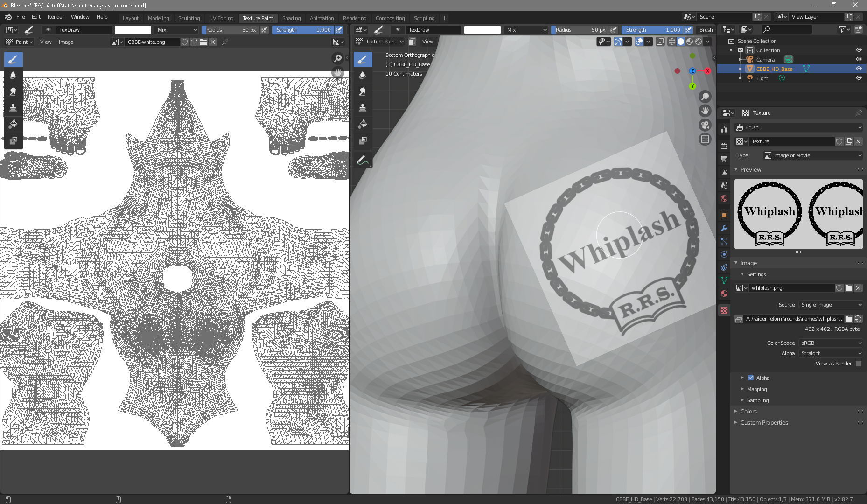Switch to Sculpting workspace tab
867x504 pixels.
(189, 18)
